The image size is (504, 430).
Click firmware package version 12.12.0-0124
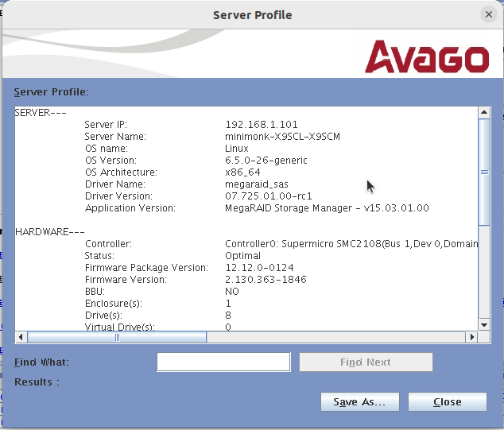[259, 268]
